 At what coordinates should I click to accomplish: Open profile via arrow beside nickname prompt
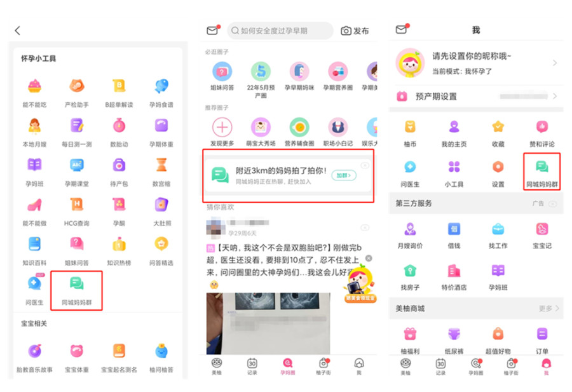555,63
